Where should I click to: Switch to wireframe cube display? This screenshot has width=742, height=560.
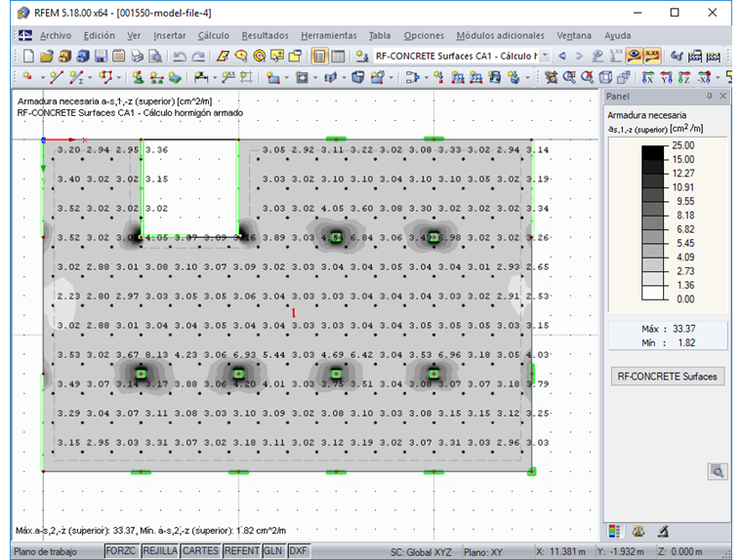(606, 77)
